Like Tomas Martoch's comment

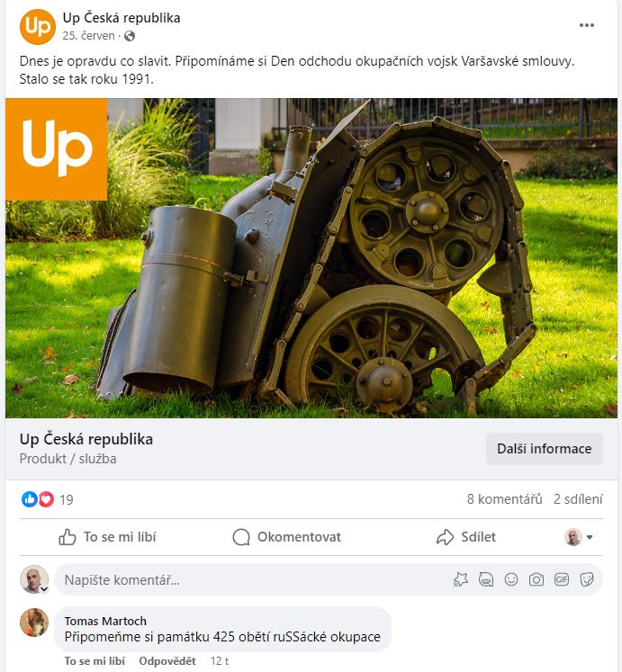click(95, 661)
